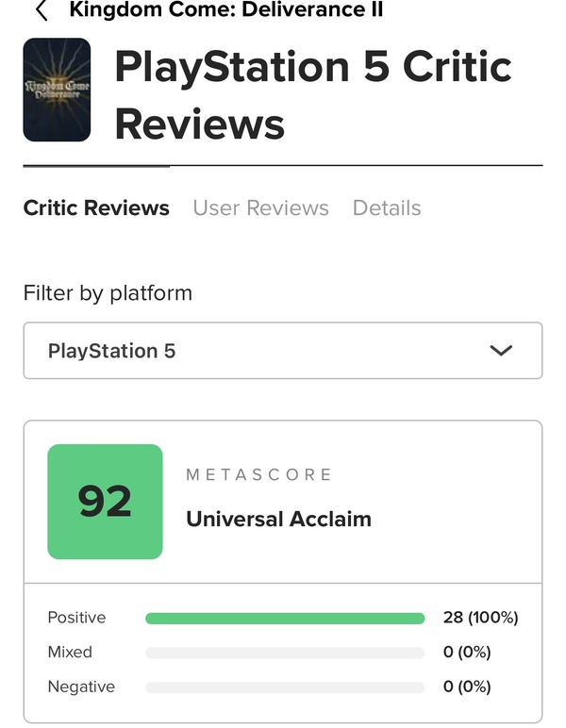Click the 28 (100%) positive count

click(480, 618)
